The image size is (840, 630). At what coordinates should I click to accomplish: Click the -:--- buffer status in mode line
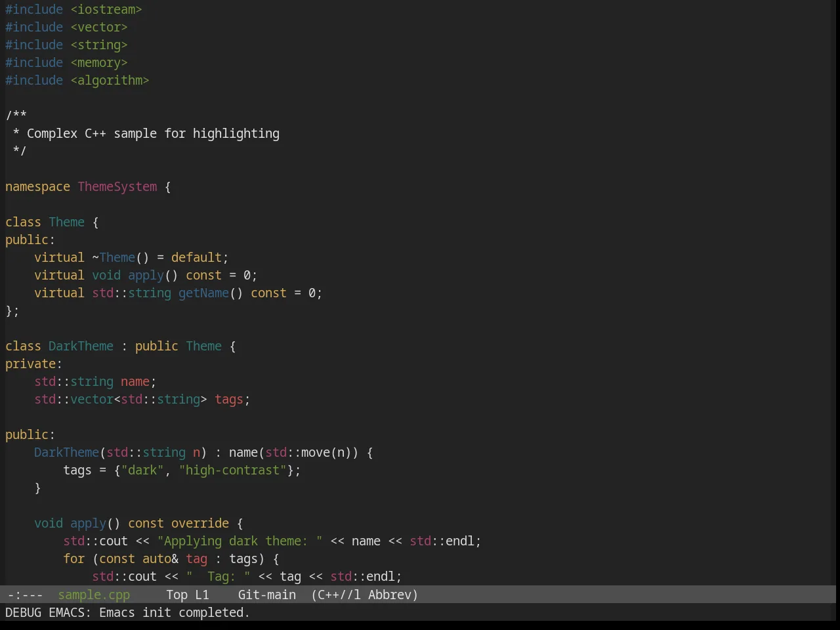(x=25, y=595)
